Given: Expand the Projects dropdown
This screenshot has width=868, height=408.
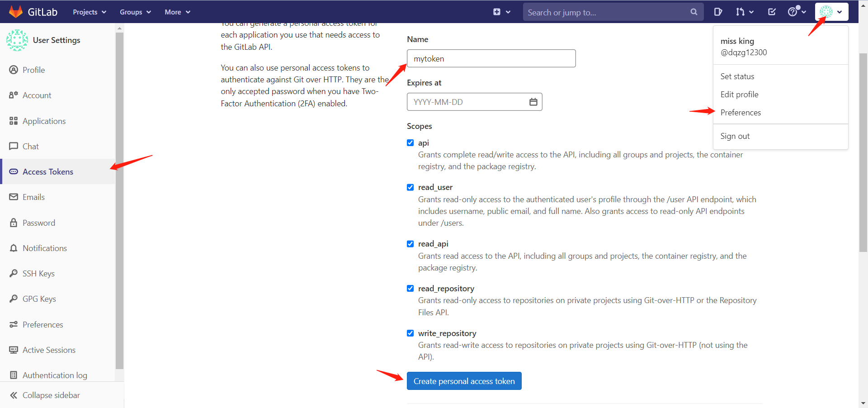Looking at the screenshot, I should coord(90,12).
